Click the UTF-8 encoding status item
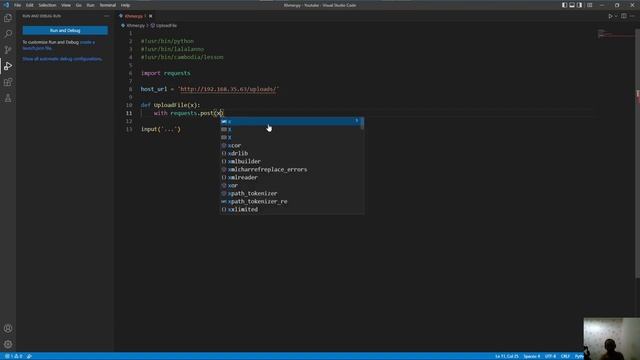The image size is (640, 360). pos(550,356)
